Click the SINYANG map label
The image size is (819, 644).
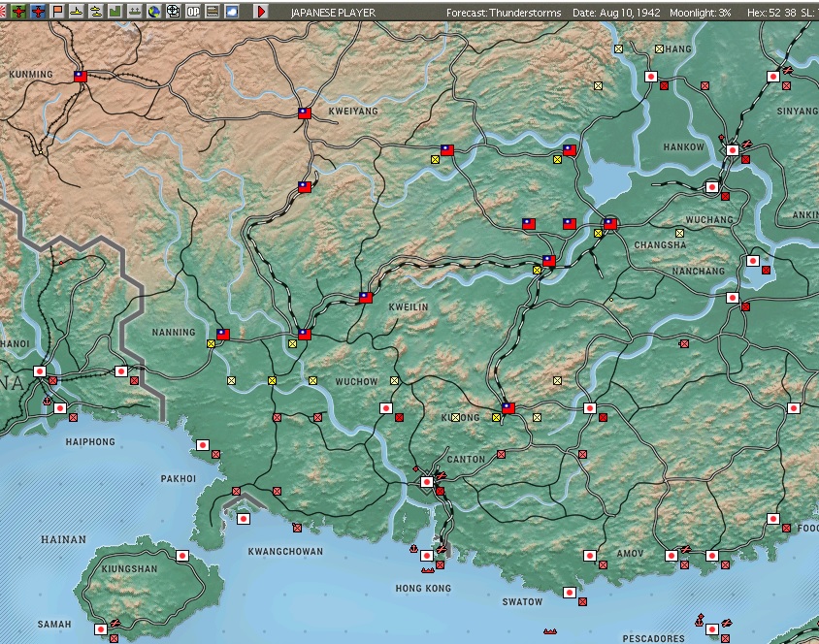[798, 112]
